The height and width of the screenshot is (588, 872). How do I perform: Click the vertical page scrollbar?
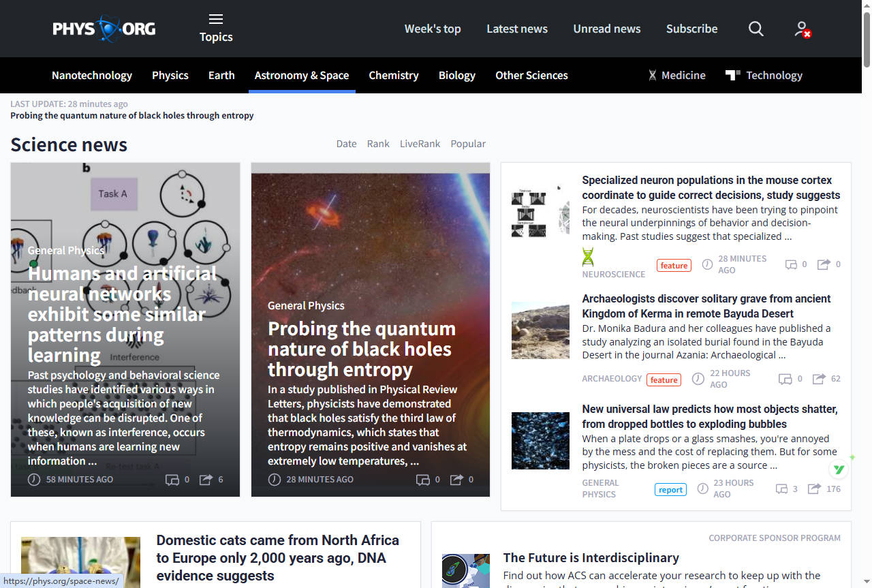(x=867, y=273)
